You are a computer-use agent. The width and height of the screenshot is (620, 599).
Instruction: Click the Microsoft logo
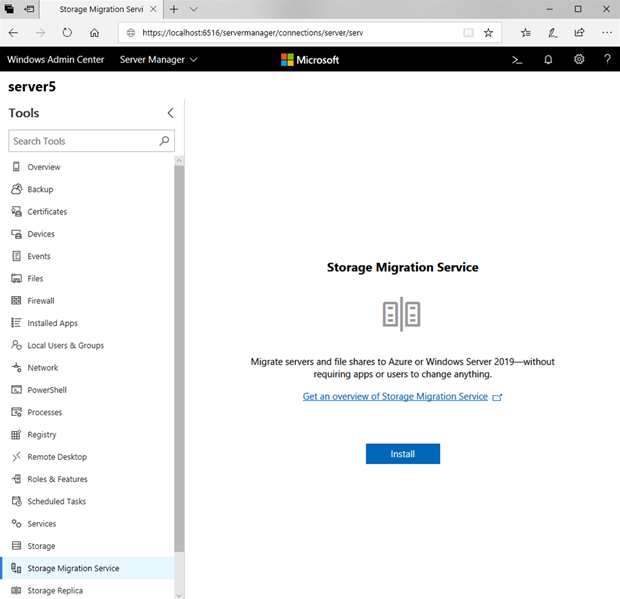[310, 60]
